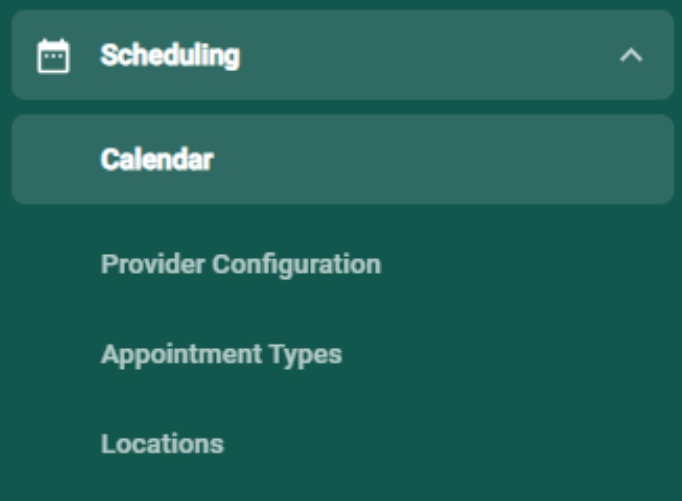Select the highlighted Calendar entry
The height and width of the screenshot is (501, 682).
[343, 159]
